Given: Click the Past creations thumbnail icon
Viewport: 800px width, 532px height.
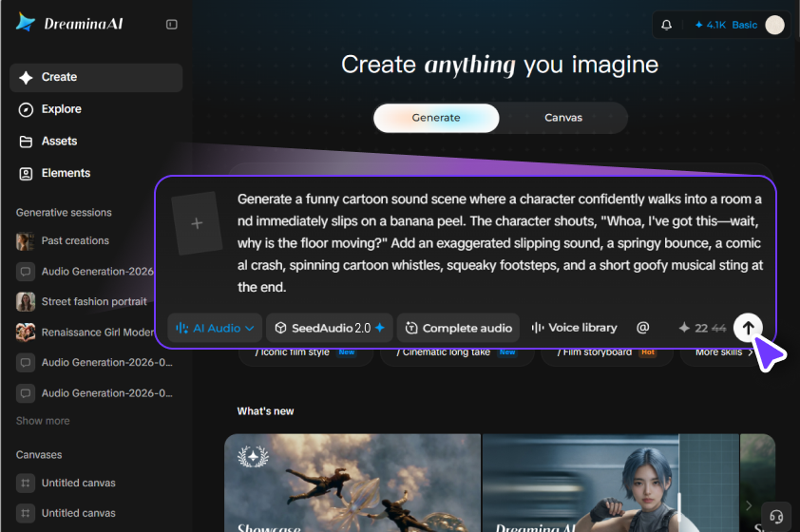Looking at the screenshot, I should click(x=26, y=240).
